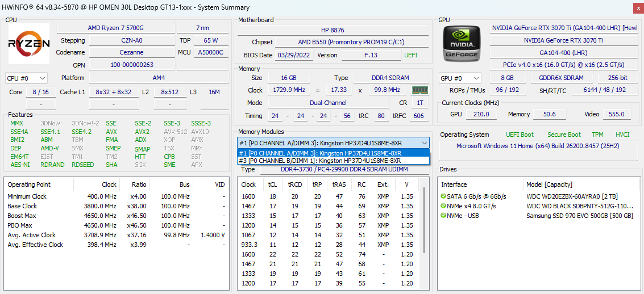Click the SSE4.2 feature label

coord(82,132)
